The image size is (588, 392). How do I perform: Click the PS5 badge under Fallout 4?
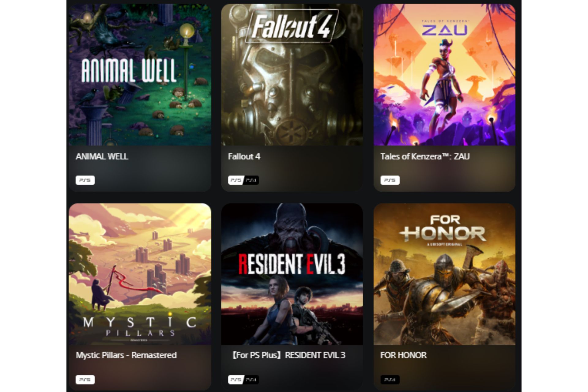pyautogui.click(x=236, y=180)
